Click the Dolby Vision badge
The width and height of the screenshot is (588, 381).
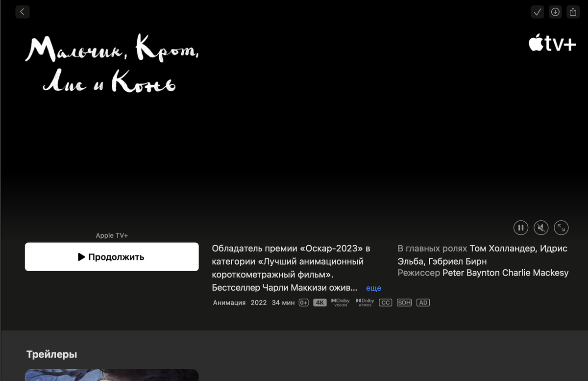[341, 303]
